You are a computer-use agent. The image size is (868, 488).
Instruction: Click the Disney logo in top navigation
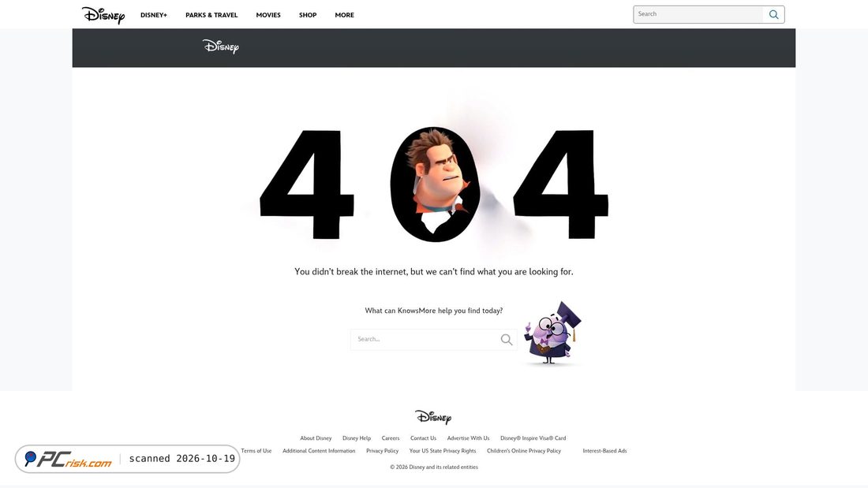[103, 15]
